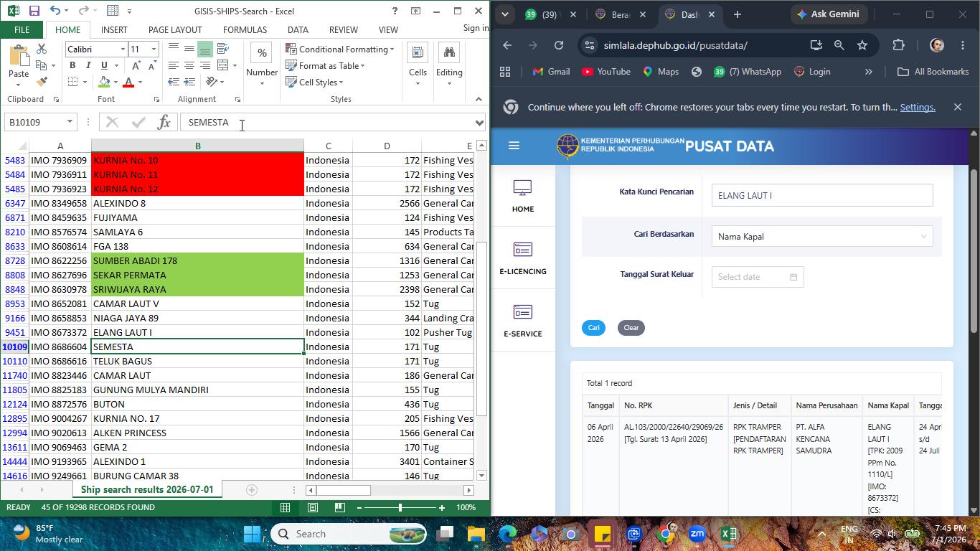Switch to the DATA ribbon tab

click(298, 29)
